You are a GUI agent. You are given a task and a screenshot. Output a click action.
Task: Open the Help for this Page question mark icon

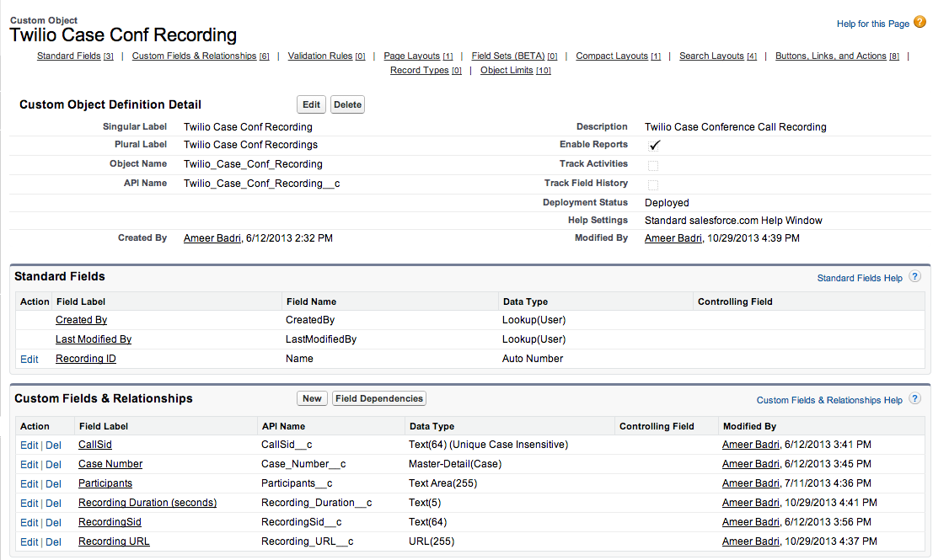[x=920, y=23]
